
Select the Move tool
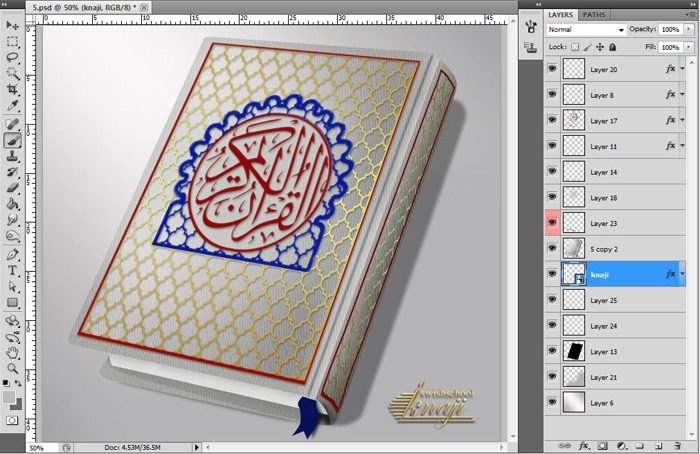click(13, 26)
